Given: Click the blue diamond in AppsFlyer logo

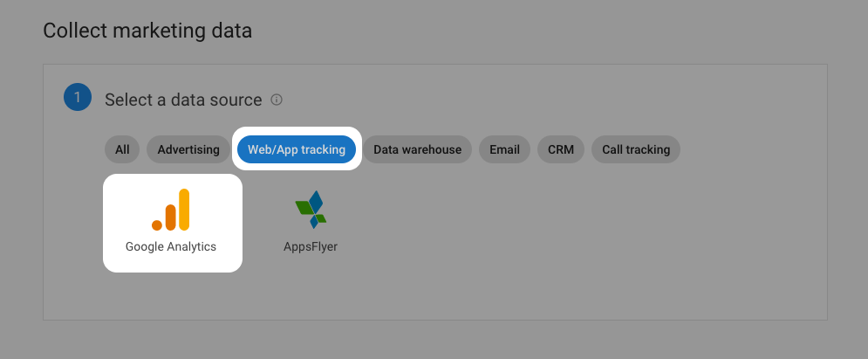Looking at the screenshot, I should [x=316, y=203].
